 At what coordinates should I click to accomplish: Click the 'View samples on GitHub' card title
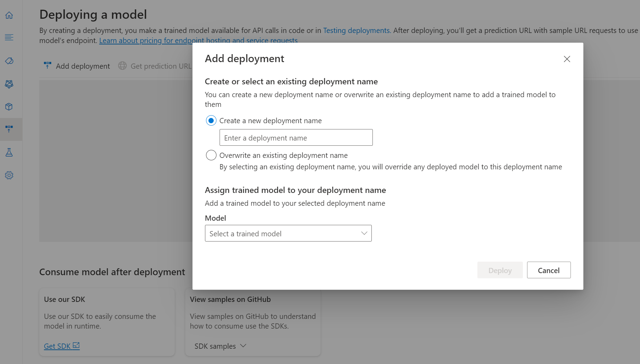coord(230,299)
